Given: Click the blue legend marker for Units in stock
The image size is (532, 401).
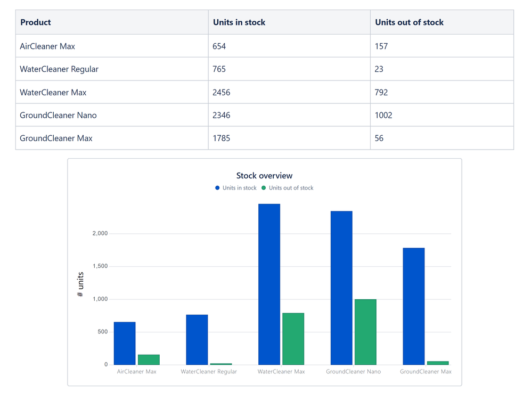Looking at the screenshot, I should click(216, 187).
